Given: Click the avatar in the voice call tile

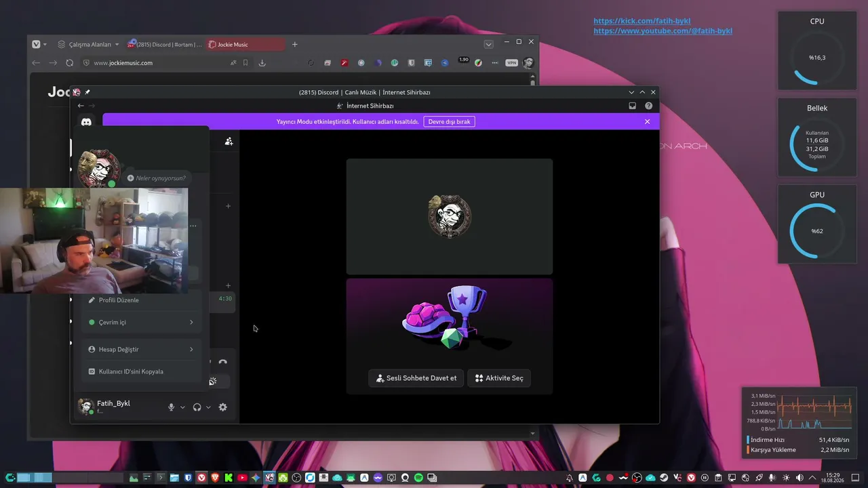Looking at the screenshot, I should [x=450, y=216].
